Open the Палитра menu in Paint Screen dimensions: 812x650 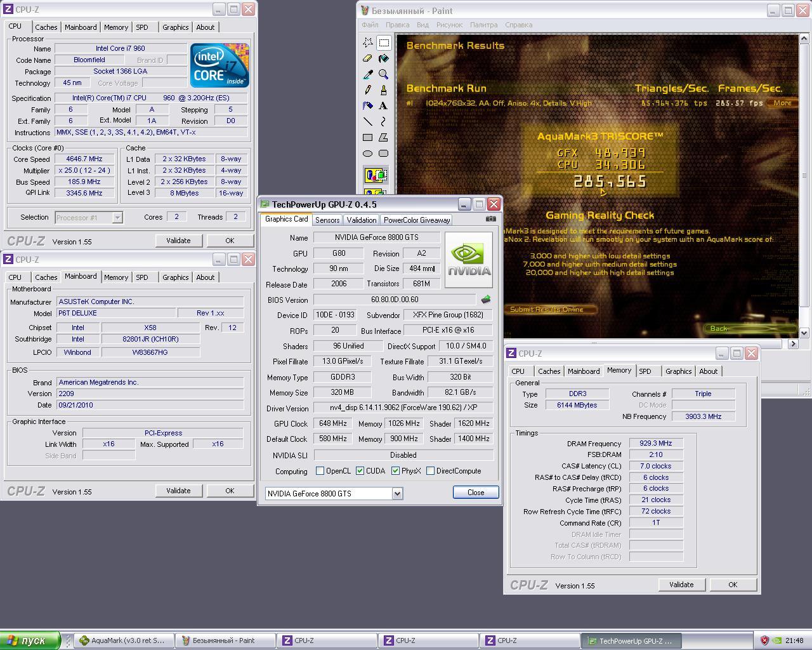pyautogui.click(x=484, y=25)
